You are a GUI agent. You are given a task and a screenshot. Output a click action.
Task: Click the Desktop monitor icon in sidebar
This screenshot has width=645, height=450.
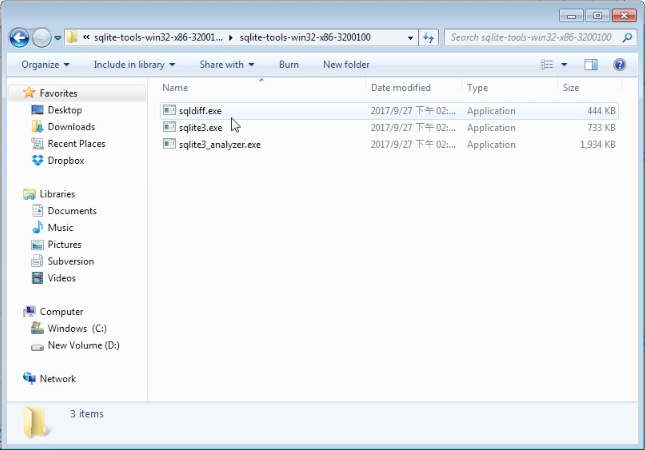tap(37, 110)
